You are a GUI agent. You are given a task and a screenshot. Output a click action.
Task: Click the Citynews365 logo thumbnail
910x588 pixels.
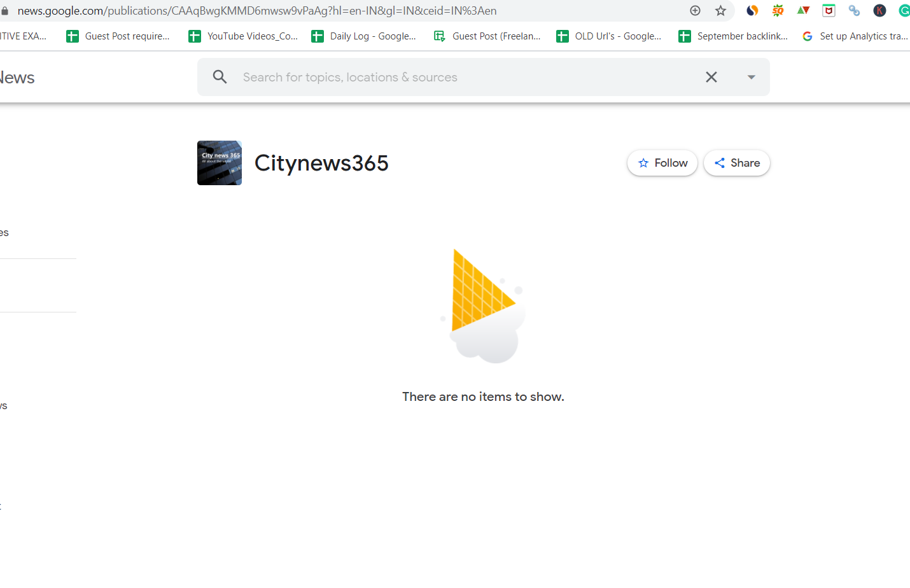[x=220, y=163]
